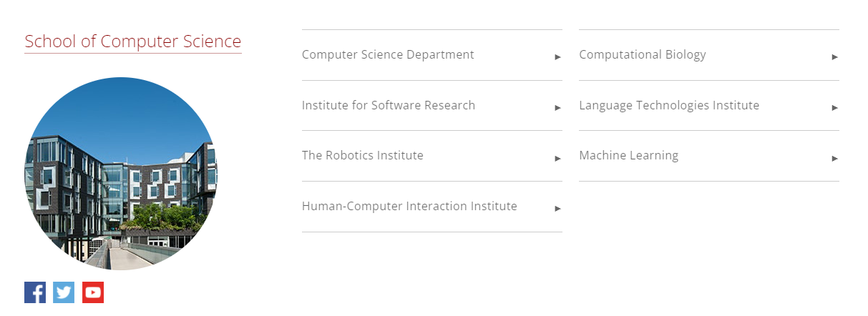868x316 pixels.
Task: Click the arrow beside Machine Learning
Action: pyautogui.click(x=835, y=158)
